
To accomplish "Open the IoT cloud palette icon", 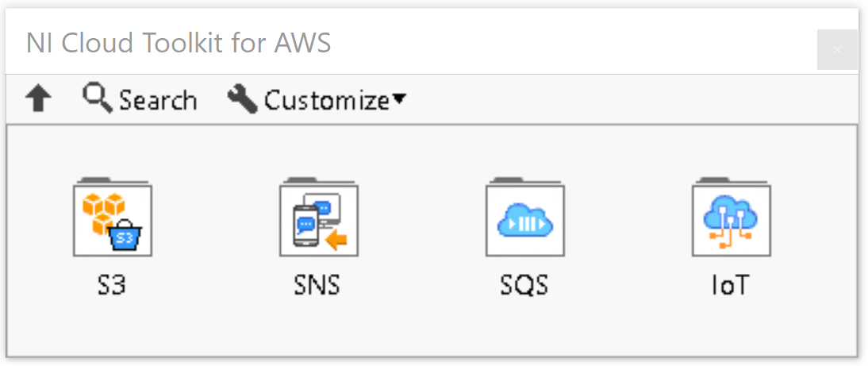I will coord(732,217).
